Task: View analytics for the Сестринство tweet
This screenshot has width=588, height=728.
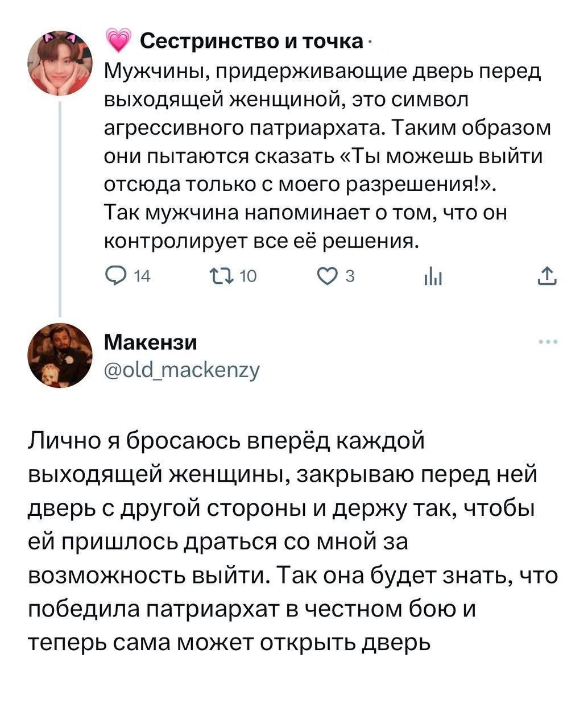Action: [x=432, y=276]
